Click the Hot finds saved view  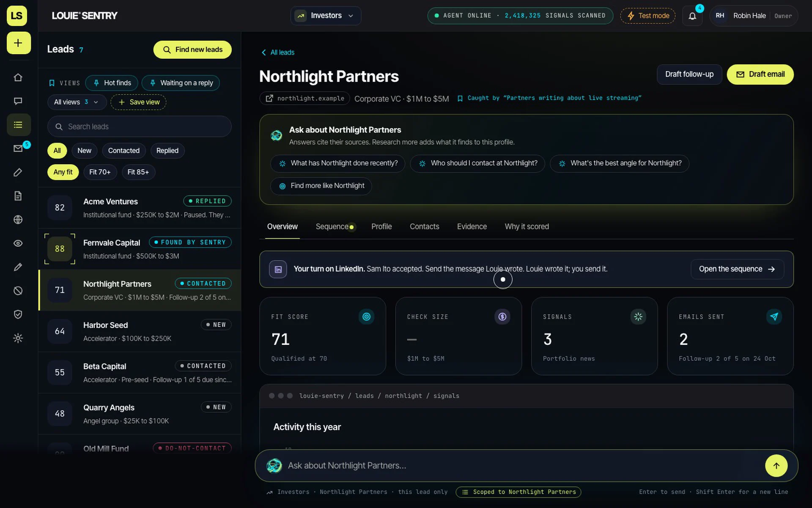[x=112, y=83]
